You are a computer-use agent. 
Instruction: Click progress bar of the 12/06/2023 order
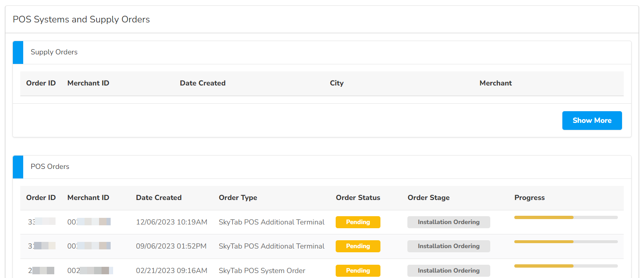pos(566,217)
